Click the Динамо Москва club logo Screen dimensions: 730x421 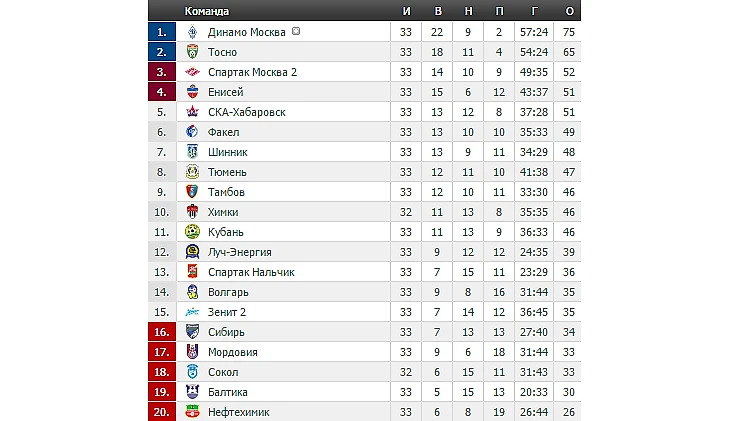coord(192,32)
